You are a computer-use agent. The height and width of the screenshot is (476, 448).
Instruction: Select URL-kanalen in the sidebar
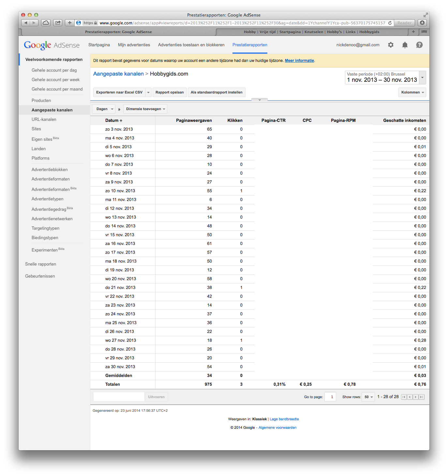coord(44,119)
